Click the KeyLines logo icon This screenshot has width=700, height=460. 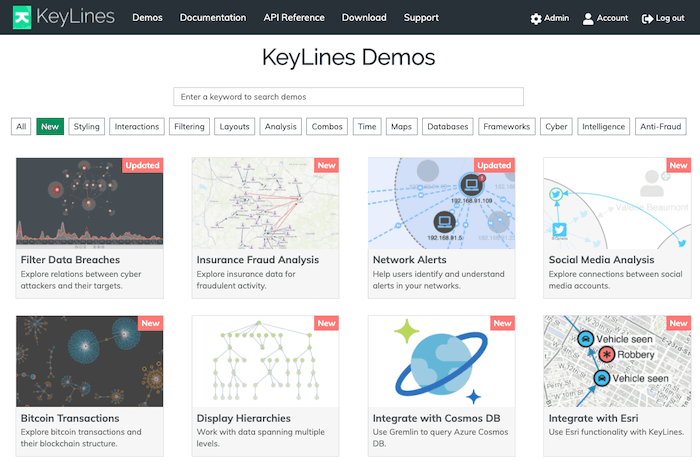[22, 17]
